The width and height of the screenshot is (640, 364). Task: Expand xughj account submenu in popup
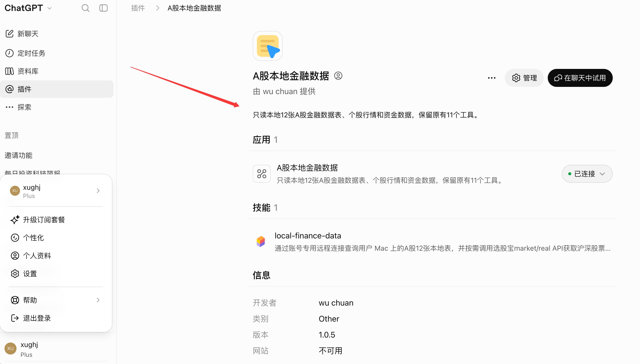coord(56,191)
